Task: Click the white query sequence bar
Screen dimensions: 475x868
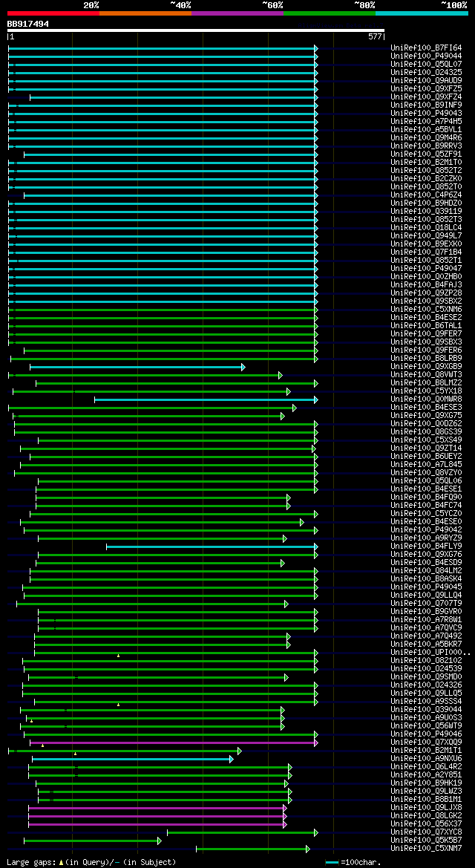Action: point(196,30)
